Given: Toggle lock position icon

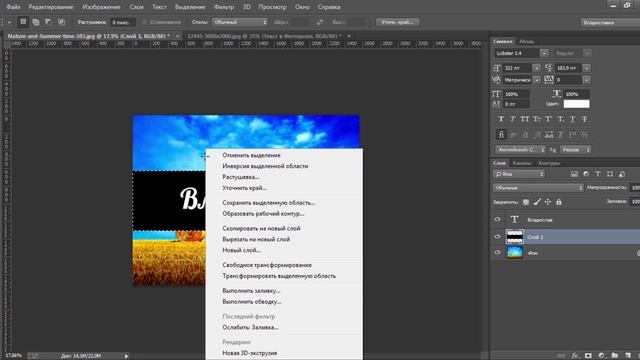Looking at the screenshot, I should coord(548,202).
